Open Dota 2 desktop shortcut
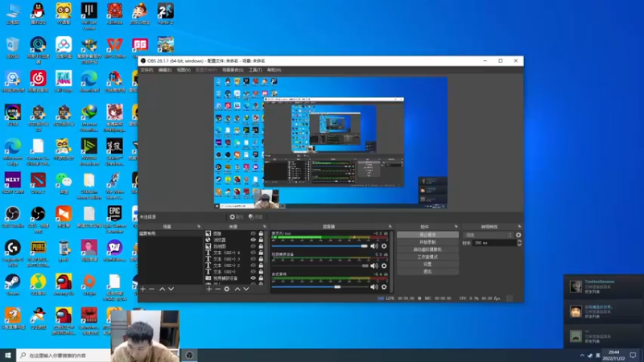Screen dimensions: 644x362 (38, 183)
